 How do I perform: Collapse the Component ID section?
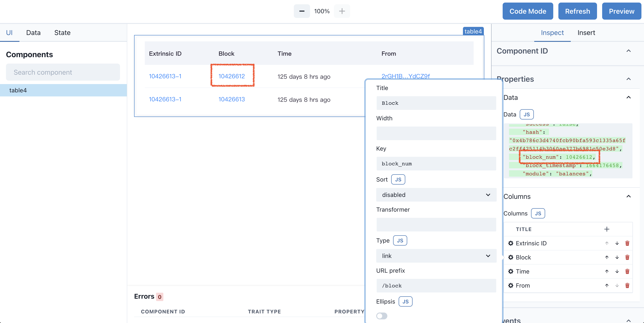[x=628, y=51]
